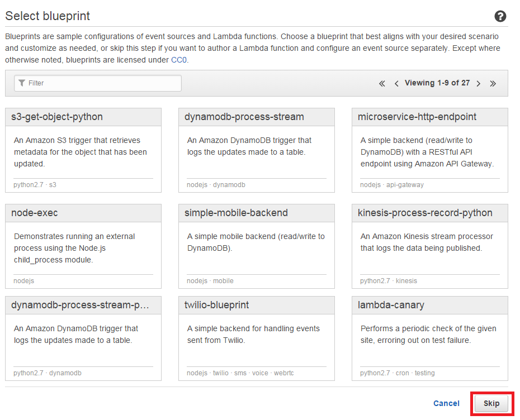Image resolution: width=520 pixels, height=420 pixels.
Task: Click the 'python2.7 · dynamodb' tag line
Action: tap(48, 373)
